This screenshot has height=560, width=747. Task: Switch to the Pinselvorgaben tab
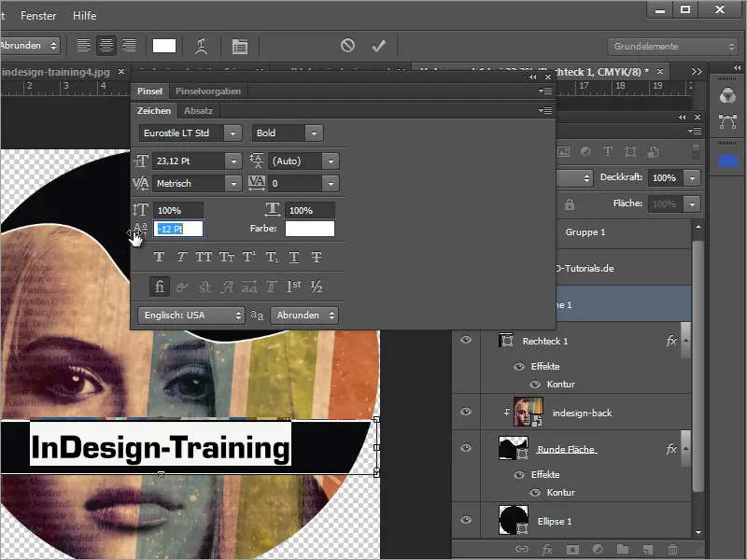pos(208,91)
